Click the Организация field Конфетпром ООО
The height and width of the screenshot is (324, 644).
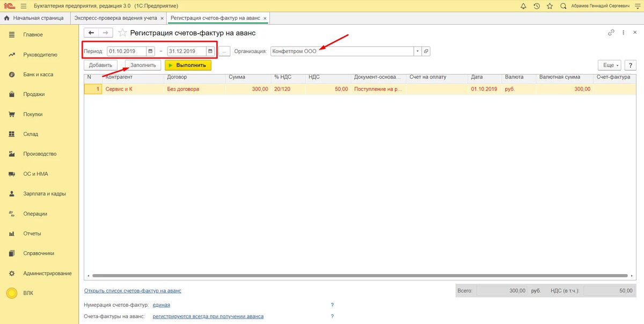click(342, 51)
